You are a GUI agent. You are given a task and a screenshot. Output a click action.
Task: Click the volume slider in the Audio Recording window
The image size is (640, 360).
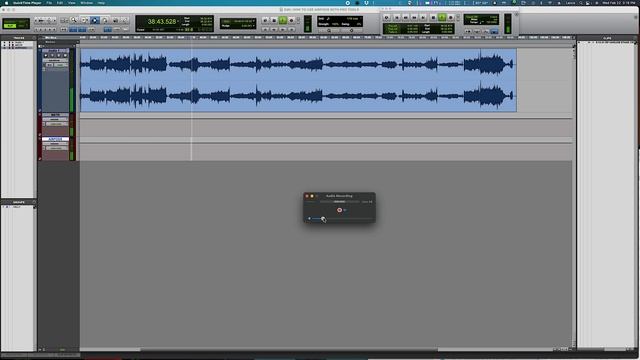coord(341,219)
